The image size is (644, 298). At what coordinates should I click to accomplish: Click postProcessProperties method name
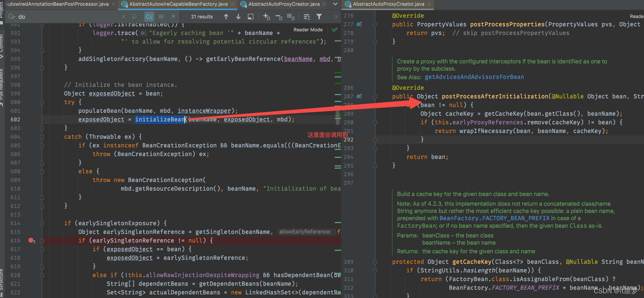pos(507,24)
